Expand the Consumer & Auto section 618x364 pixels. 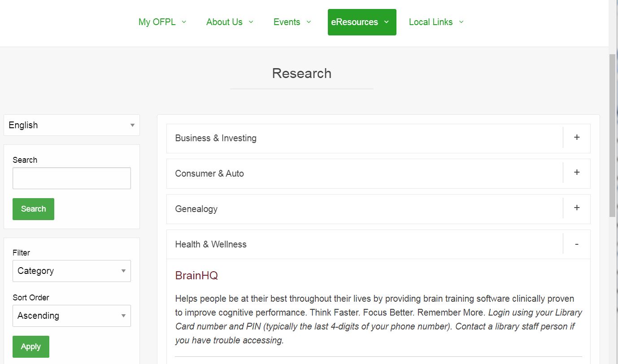click(577, 173)
